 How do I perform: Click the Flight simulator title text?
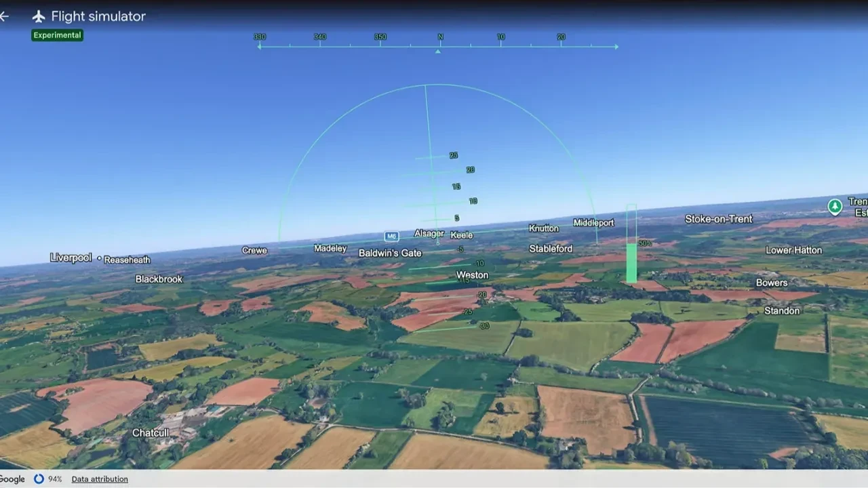click(98, 16)
